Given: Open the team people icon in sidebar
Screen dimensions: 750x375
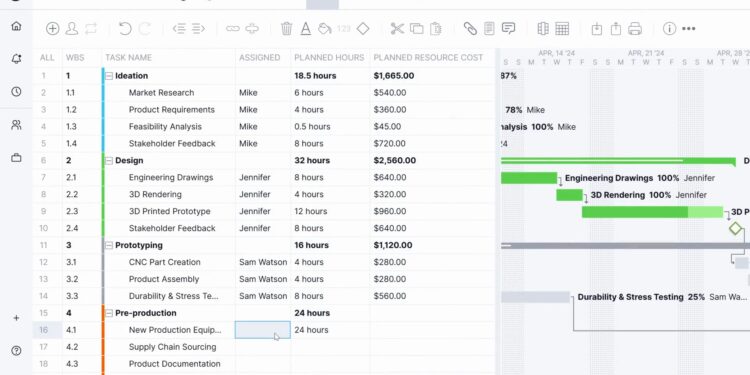Looking at the screenshot, I should (16, 125).
